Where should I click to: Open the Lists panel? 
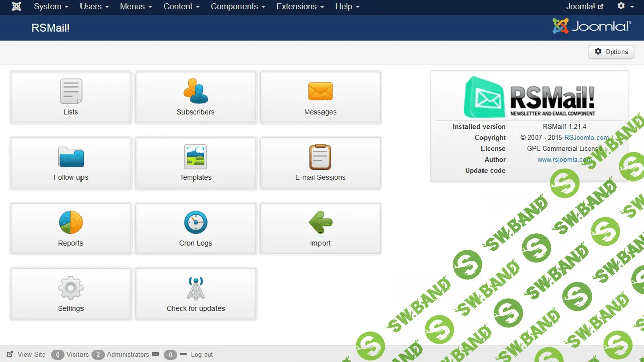pyautogui.click(x=70, y=98)
